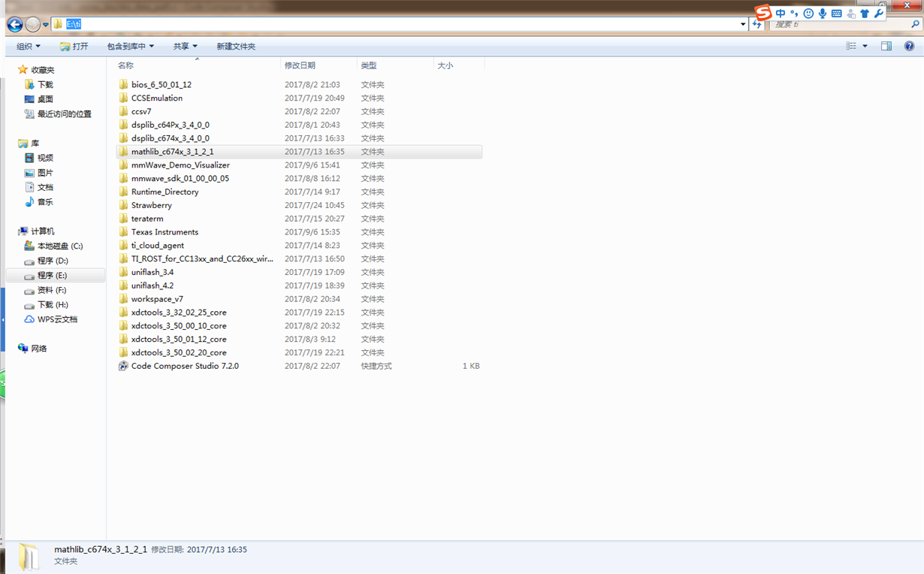Select the xdctools_3_50_00_10_core folder
The width and height of the screenshot is (924, 574).
[179, 326]
